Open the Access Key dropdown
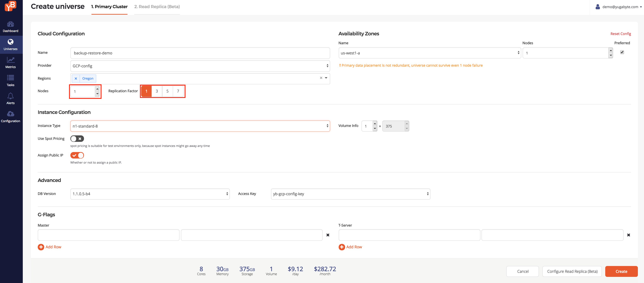This screenshot has height=283, width=644. click(351, 194)
